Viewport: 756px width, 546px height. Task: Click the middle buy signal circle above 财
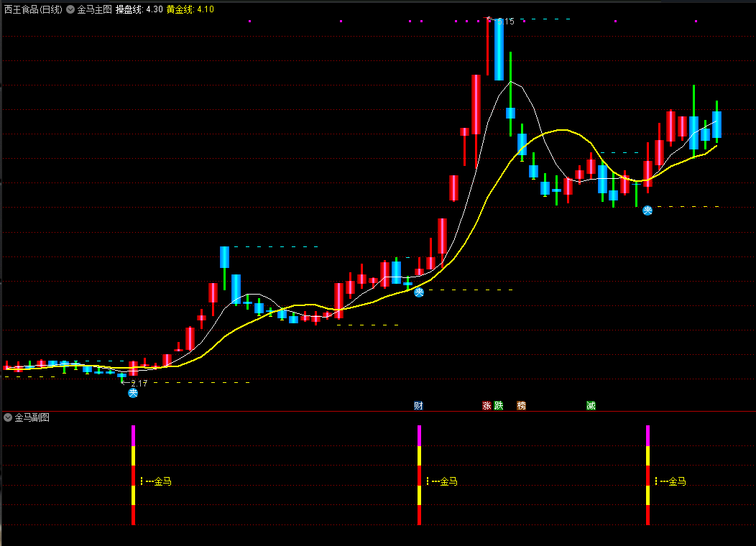tap(419, 292)
